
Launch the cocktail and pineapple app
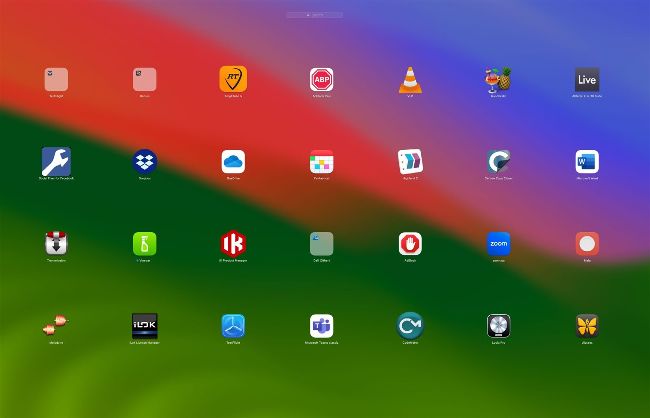498,80
